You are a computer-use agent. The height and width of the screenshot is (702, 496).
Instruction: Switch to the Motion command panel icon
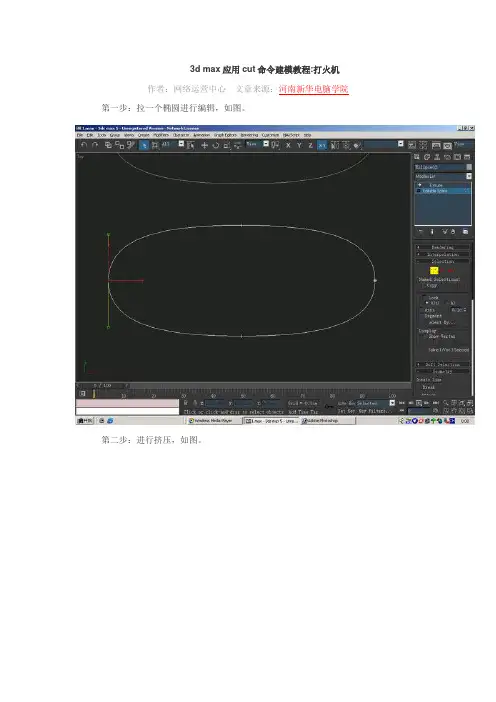pyautogui.click(x=447, y=157)
